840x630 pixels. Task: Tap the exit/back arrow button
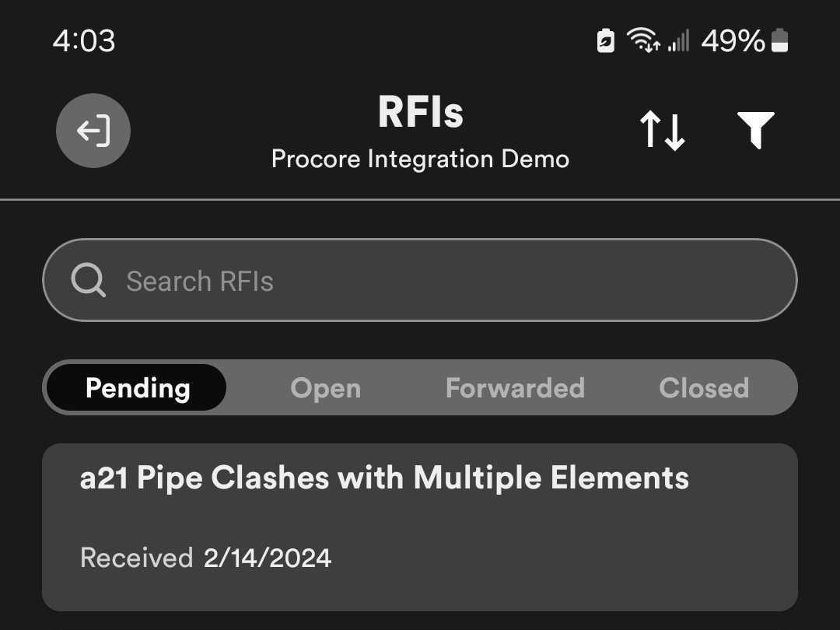tap(93, 131)
